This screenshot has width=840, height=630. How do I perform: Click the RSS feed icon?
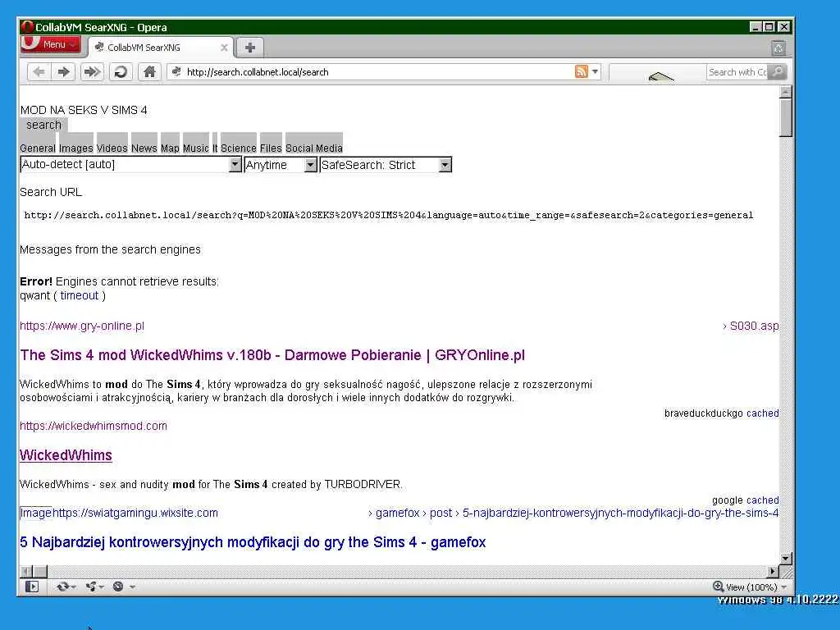tap(582, 71)
